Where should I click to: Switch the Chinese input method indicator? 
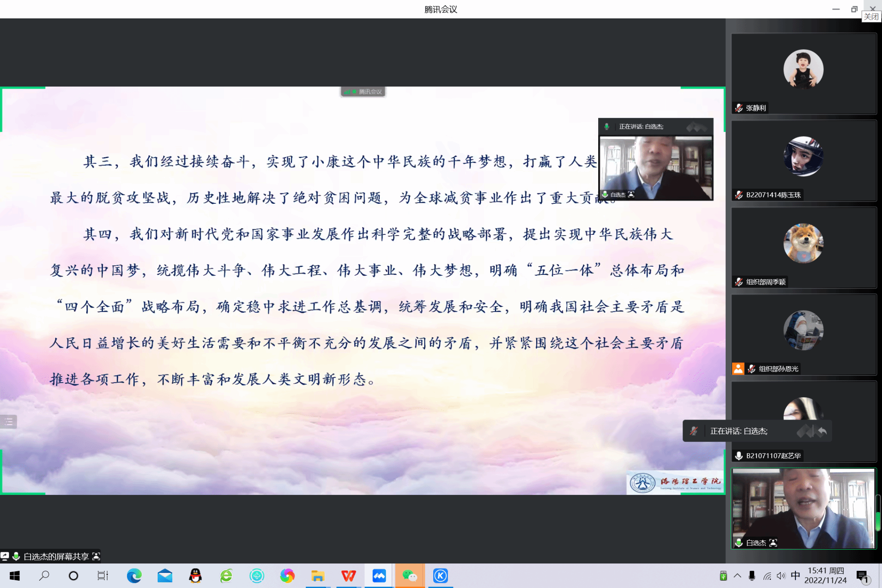pos(795,576)
